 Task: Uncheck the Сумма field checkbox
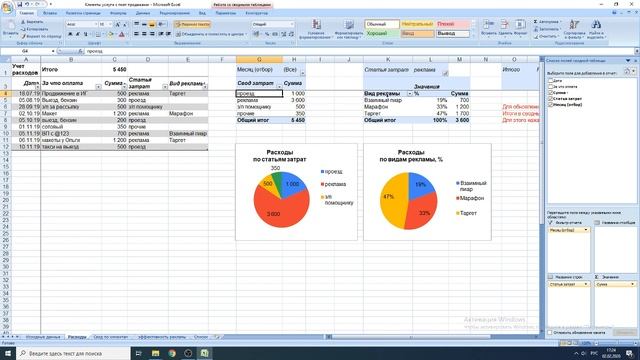pos(551,93)
